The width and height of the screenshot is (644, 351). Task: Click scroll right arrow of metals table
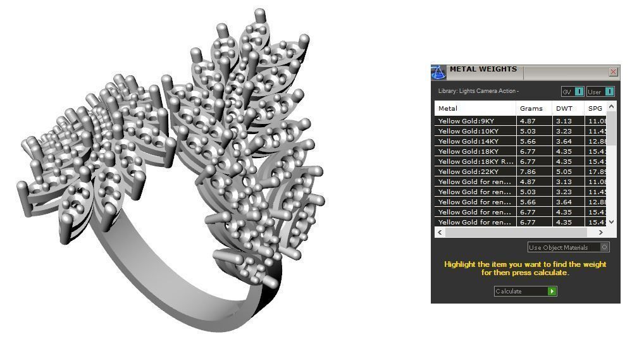[x=601, y=232]
